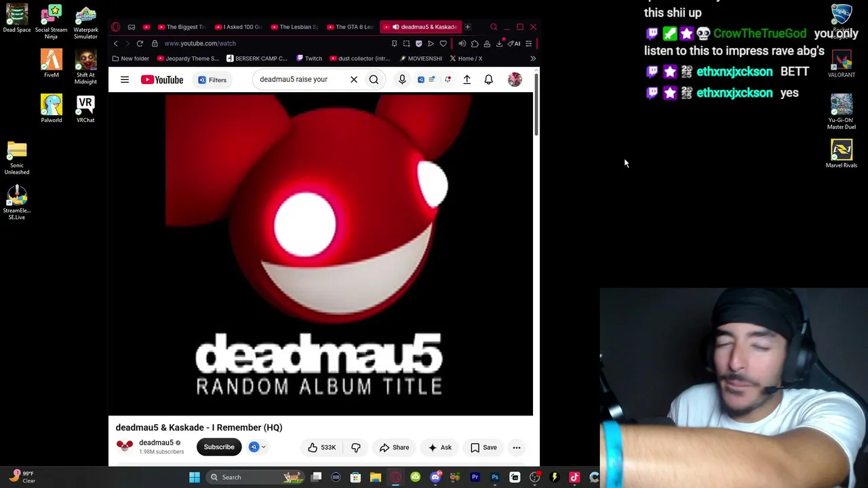Viewport: 868px width, 488px height.
Task: Open the browser AI button
Action: pos(515,43)
